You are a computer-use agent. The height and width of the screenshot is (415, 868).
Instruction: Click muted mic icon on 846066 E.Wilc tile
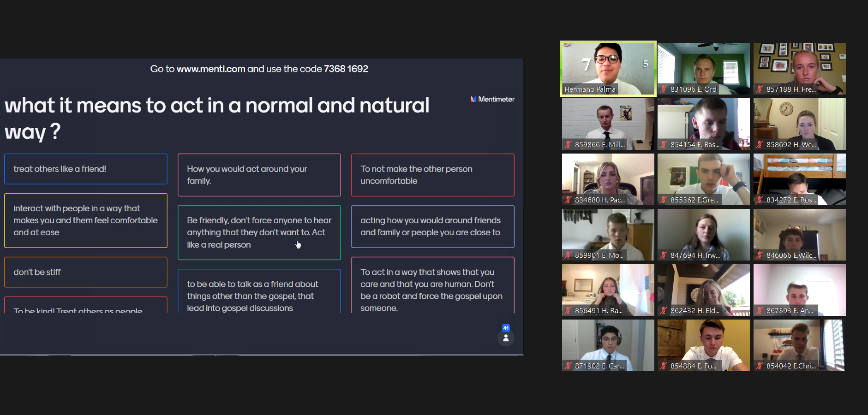tap(760, 255)
